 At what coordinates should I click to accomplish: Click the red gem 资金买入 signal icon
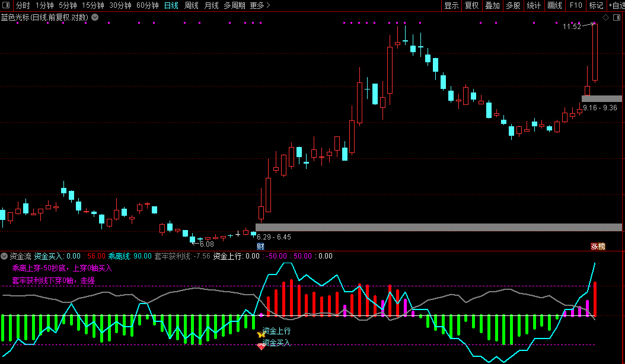[x=261, y=346]
